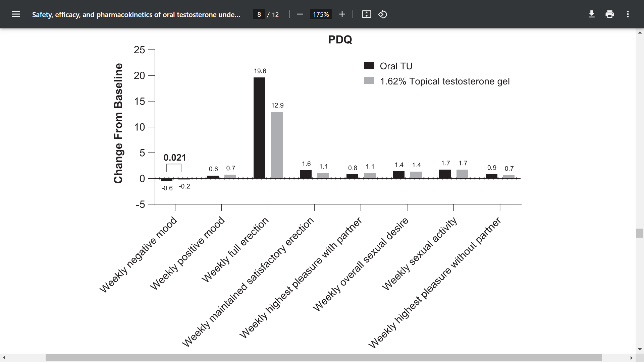Image resolution: width=644 pixels, height=362 pixels.
Task: Click the vertical scrollbar thumb
Action: click(x=640, y=233)
